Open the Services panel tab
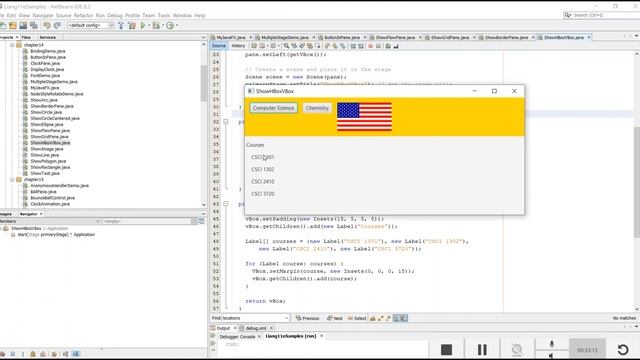This screenshot has width=640, height=360. 48,37
